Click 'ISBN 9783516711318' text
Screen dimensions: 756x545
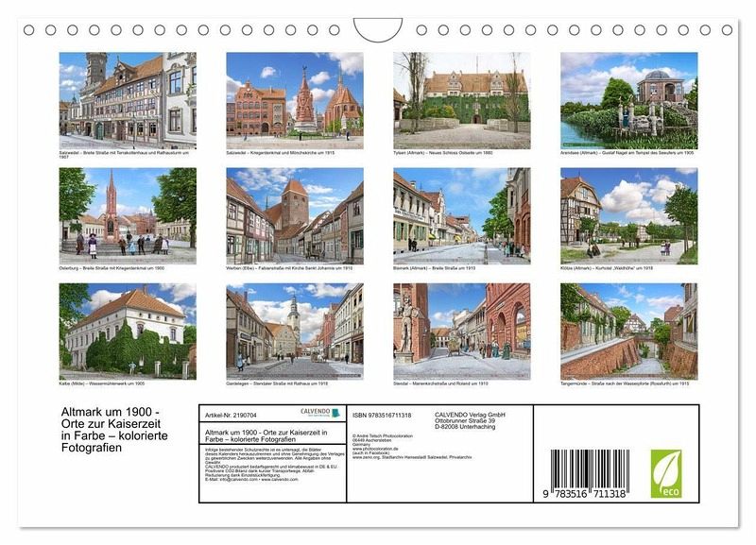pyautogui.click(x=382, y=416)
